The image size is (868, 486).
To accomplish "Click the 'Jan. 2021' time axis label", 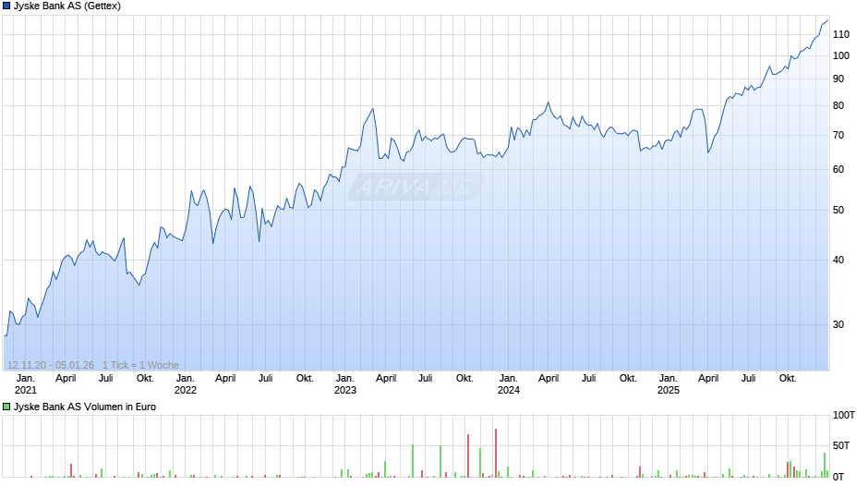I will 26,384.
